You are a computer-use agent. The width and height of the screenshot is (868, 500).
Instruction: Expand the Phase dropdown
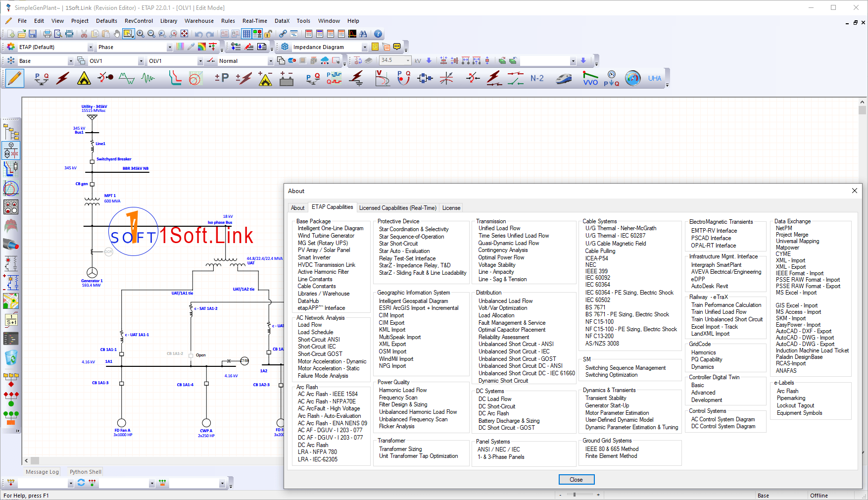(x=170, y=48)
